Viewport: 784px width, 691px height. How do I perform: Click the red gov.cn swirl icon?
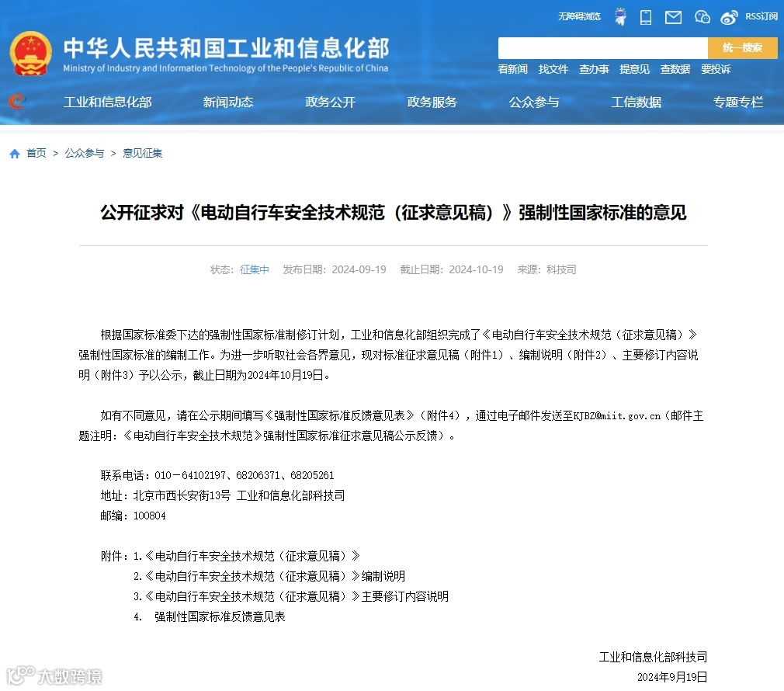coord(16,102)
